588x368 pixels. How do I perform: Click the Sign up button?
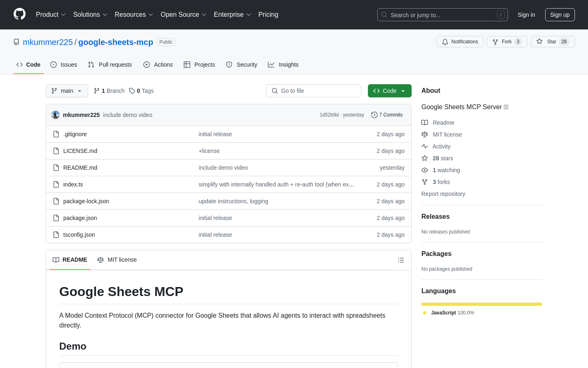click(x=560, y=15)
